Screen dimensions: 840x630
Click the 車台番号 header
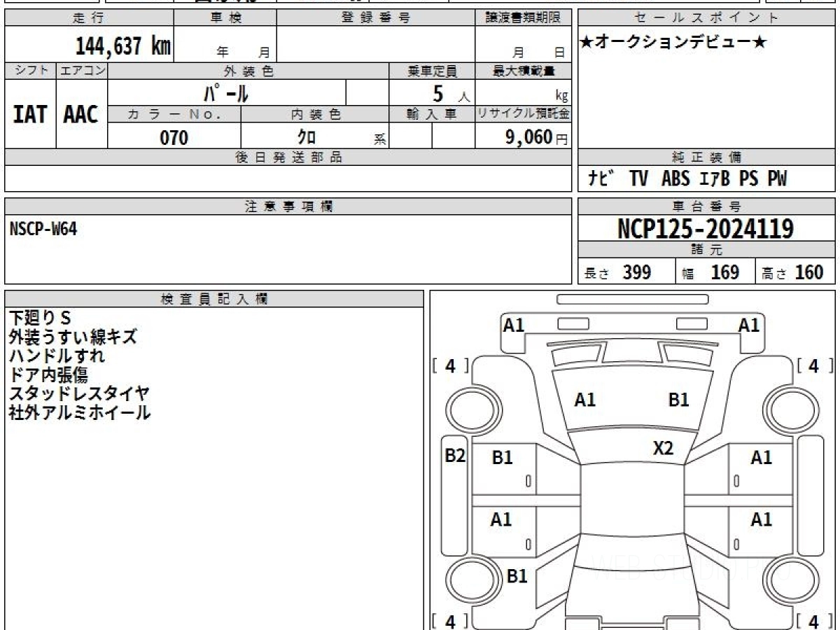point(706,206)
